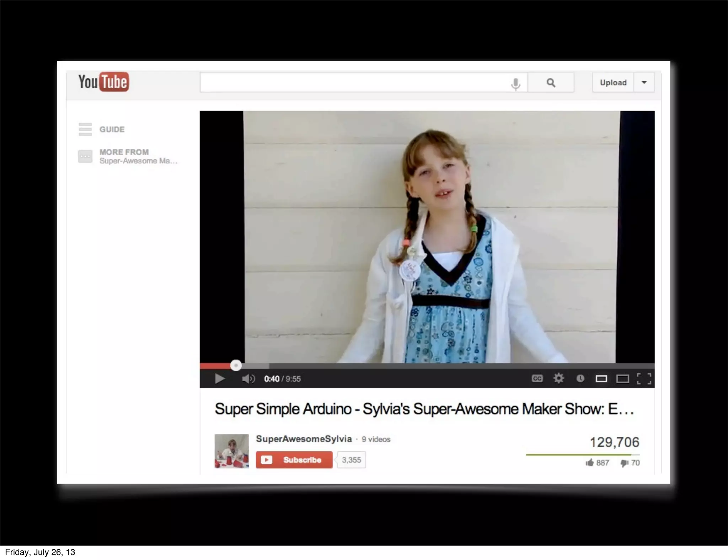Subscribe to SuperAwesomeSylvia channel
The width and height of the screenshot is (728, 560).
(294, 460)
